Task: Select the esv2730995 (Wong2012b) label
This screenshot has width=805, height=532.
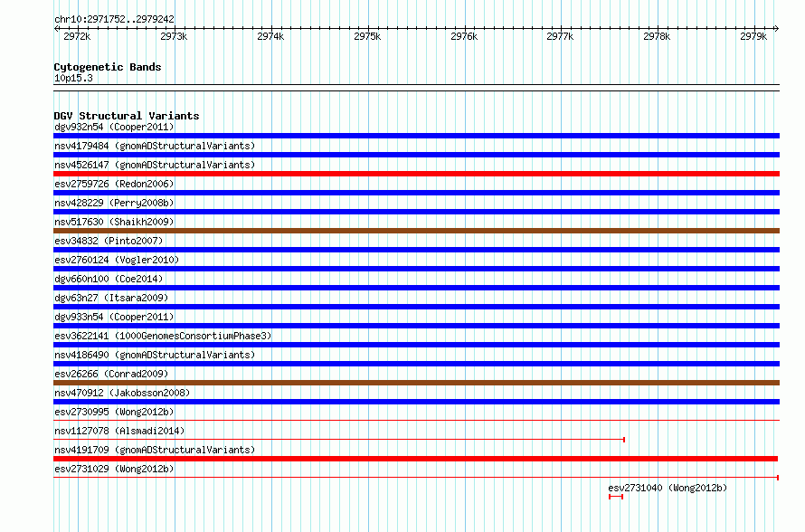Action: click(114, 412)
